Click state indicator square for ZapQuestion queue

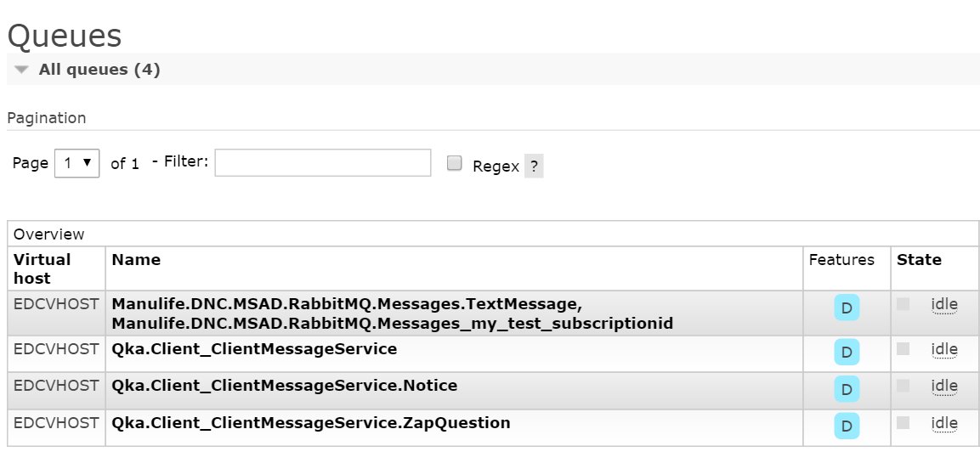[904, 422]
